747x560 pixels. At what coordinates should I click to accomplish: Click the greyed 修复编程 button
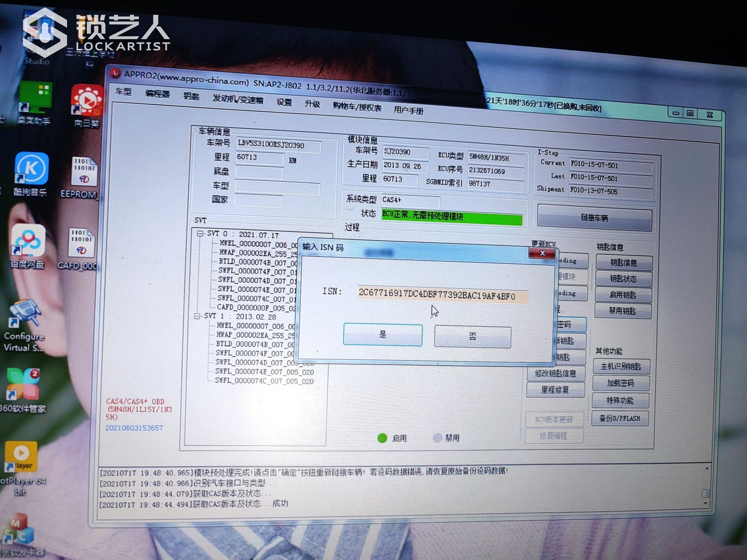(554, 436)
